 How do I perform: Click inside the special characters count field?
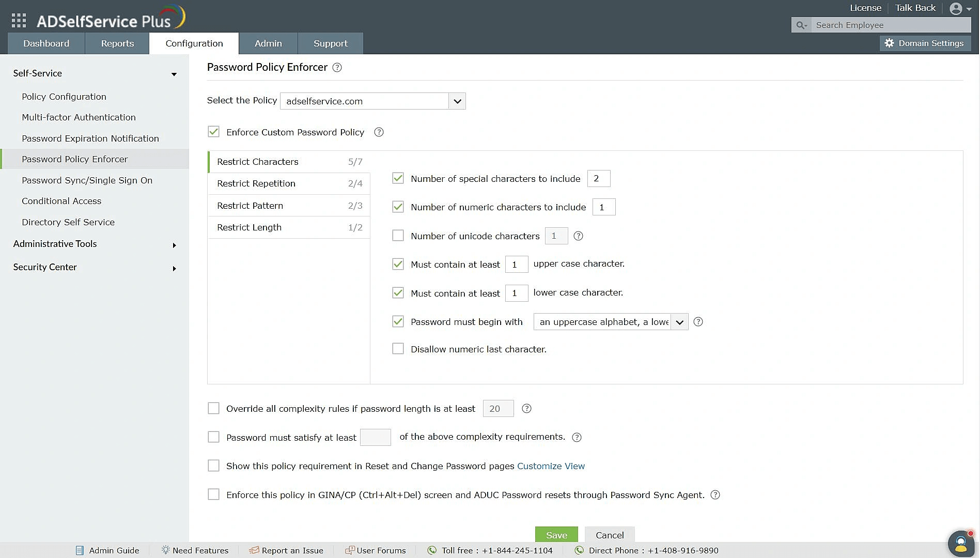click(598, 178)
